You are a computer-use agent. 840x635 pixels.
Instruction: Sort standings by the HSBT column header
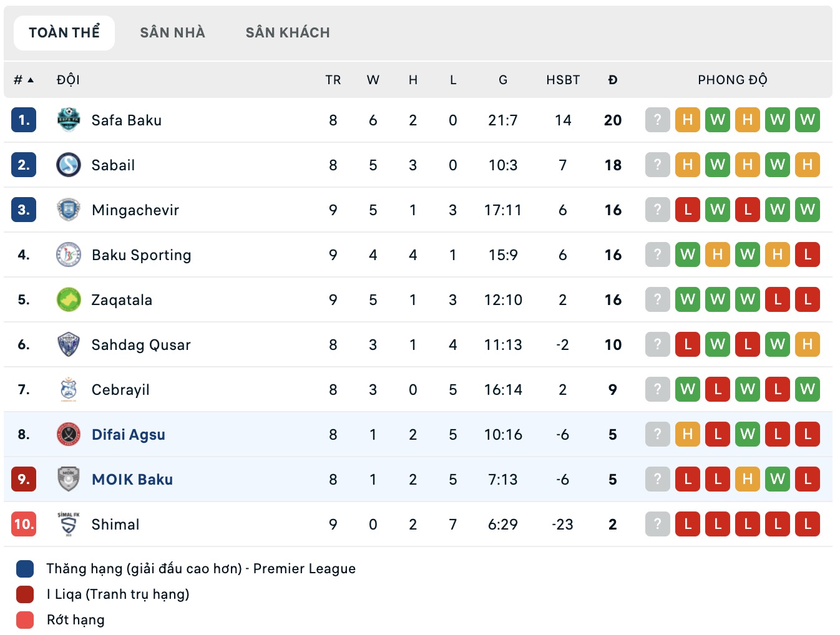coord(562,80)
